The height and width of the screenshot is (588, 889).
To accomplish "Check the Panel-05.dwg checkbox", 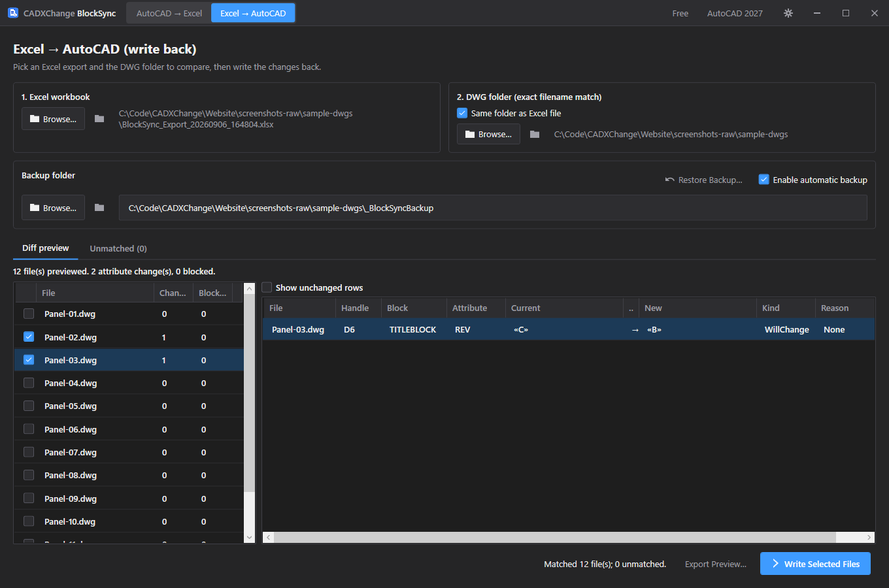I will (29, 406).
